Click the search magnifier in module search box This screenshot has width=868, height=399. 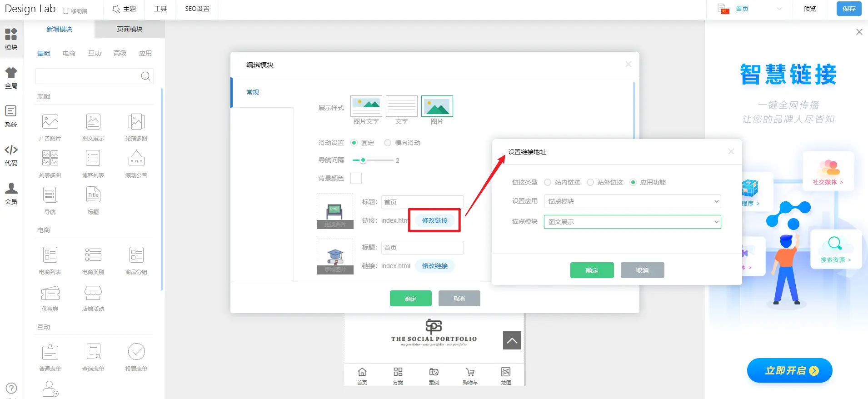[x=145, y=76]
